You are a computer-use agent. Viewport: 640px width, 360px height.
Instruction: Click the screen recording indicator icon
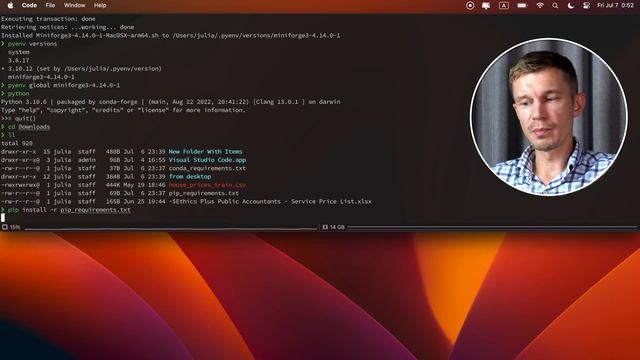pos(470,5)
